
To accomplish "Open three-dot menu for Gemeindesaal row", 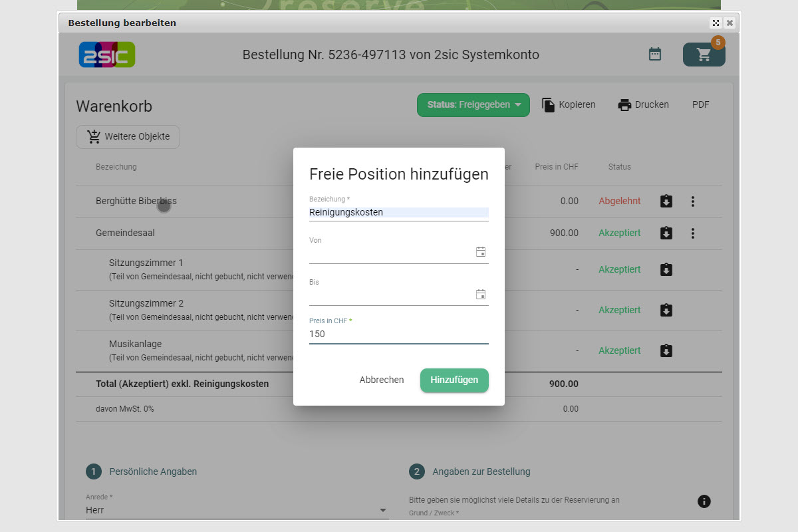I will click(x=693, y=233).
